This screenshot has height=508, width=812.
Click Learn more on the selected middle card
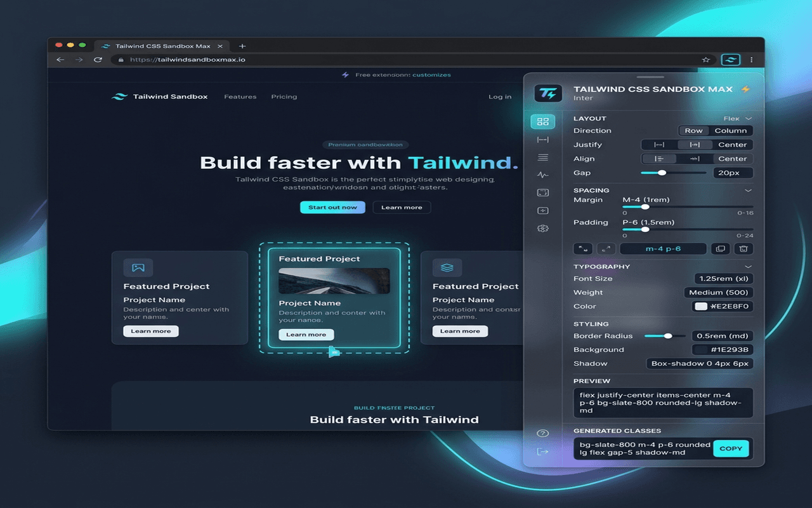pyautogui.click(x=306, y=335)
